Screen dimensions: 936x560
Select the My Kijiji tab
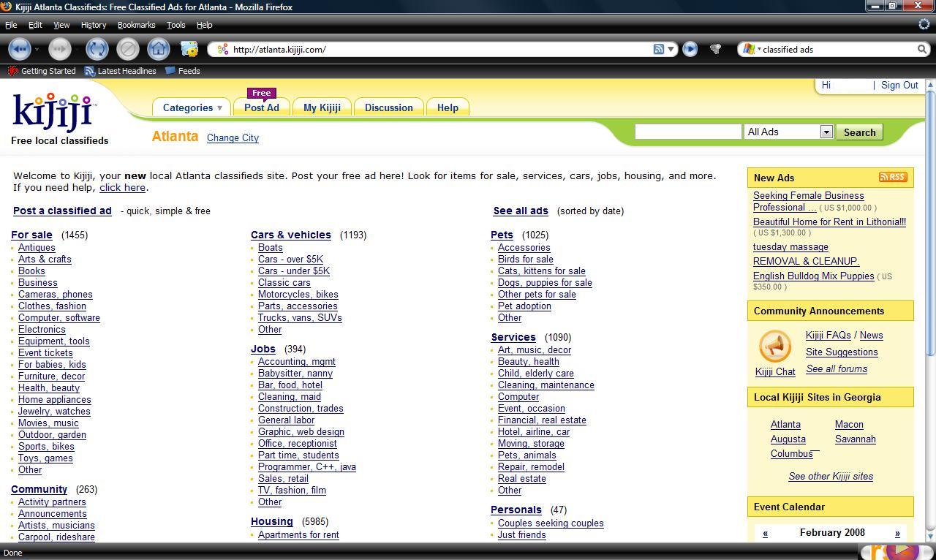pyautogui.click(x=322, y=107)
